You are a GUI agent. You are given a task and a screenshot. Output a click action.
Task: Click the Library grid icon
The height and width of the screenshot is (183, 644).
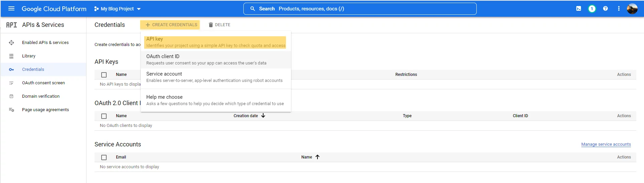[x=11, y=56]
